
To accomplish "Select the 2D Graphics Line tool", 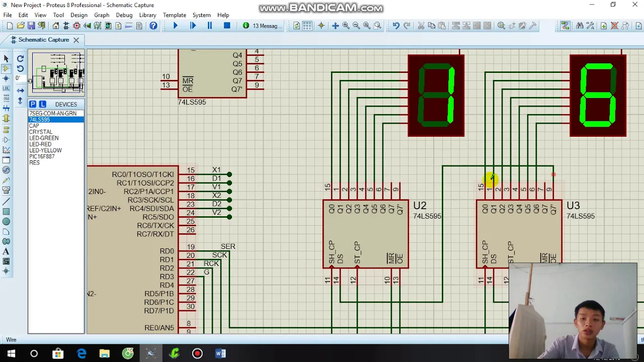I will 6,201.
